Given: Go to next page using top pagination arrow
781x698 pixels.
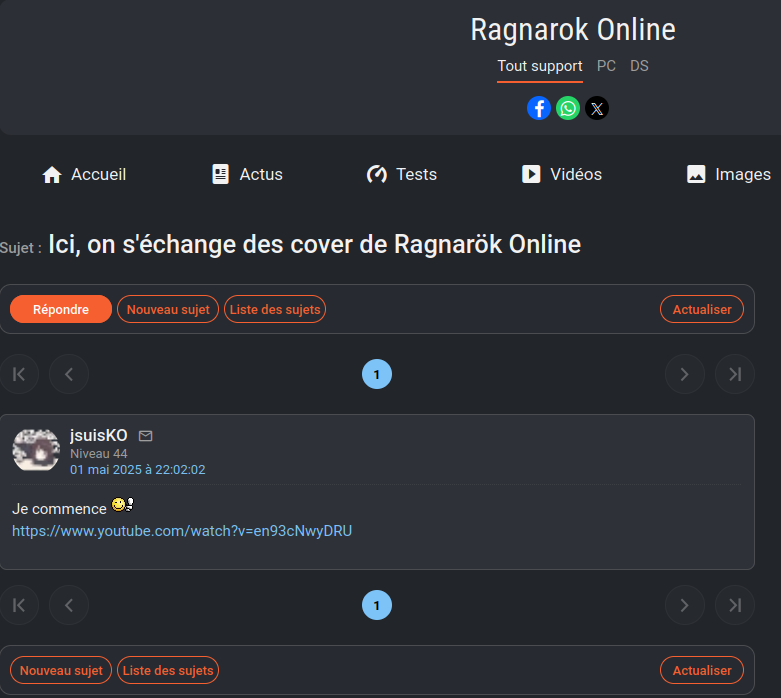Looking at the screenshot, I should (685, 374).
